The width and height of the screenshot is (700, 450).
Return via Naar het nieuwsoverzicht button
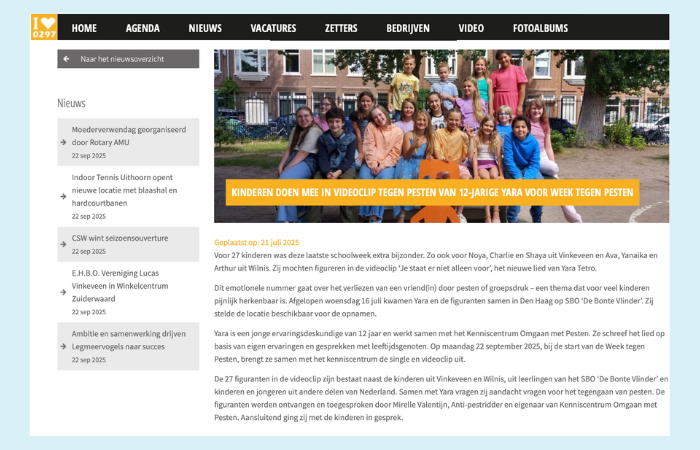click(x=128, y=59)
